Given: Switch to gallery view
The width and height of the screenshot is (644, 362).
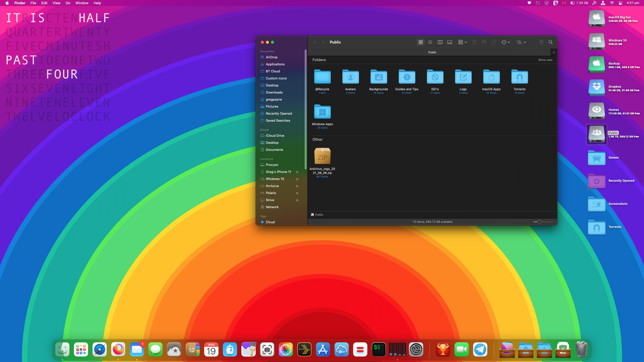Looking at the screenshot, I should point(450,42).
